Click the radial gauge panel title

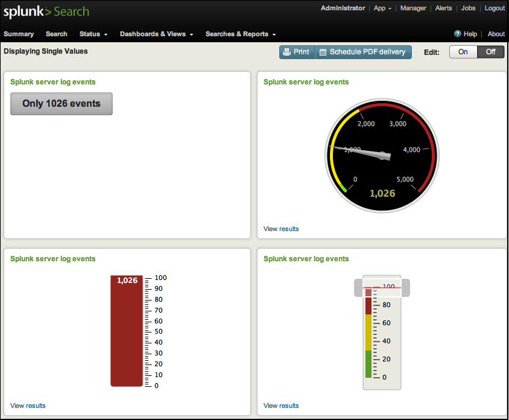point(306,82)
